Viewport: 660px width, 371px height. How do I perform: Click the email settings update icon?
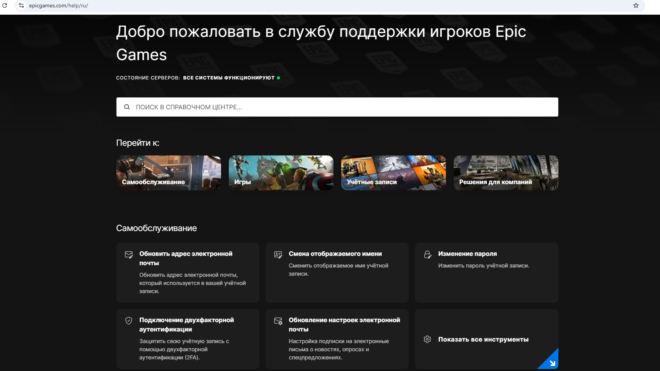pos(278,321)
